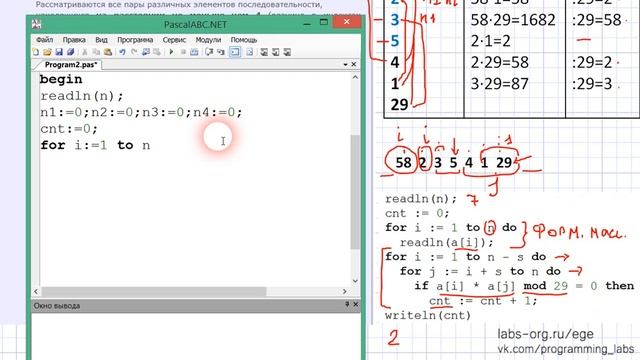Click '3·29=87' cell in background table
This screenshot has width=640, height=360.
point(499,84)
